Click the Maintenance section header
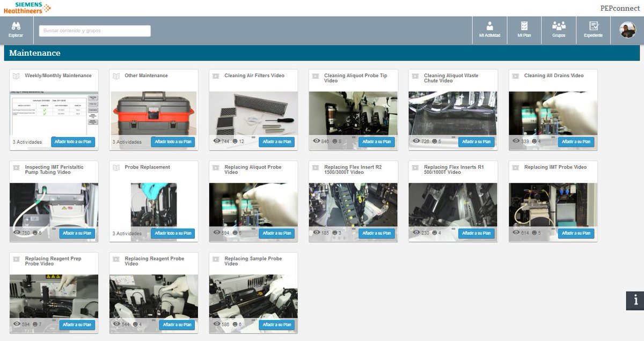 tap(322, 53)
